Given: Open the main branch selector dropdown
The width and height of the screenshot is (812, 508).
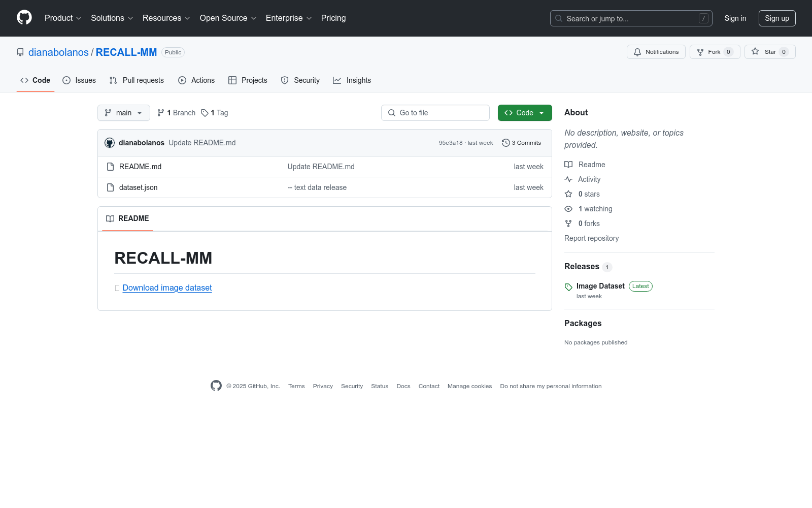Looking at the screenshot, I should [124, 113].
